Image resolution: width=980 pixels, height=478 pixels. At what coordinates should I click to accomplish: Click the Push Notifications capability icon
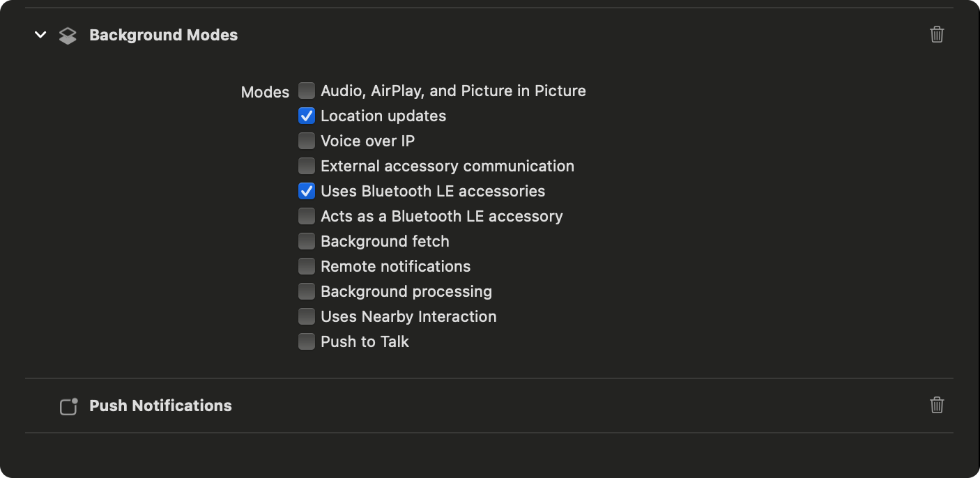coord(68,406)
